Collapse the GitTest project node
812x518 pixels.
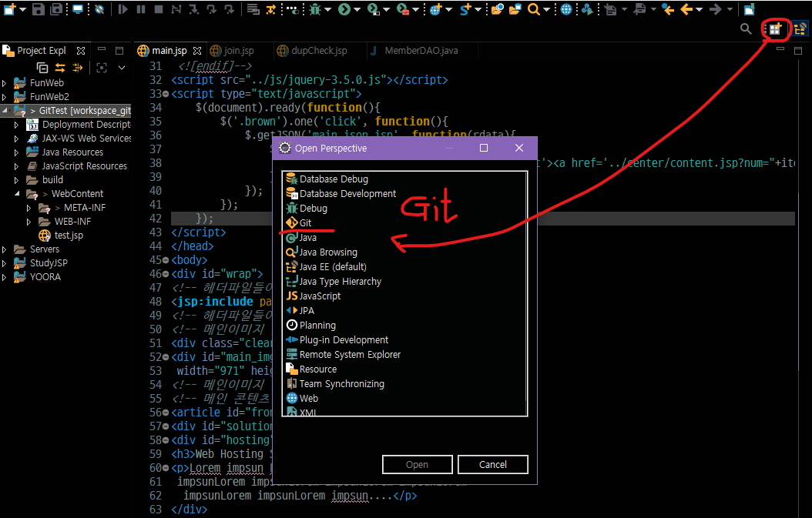[x=5, y=110]
